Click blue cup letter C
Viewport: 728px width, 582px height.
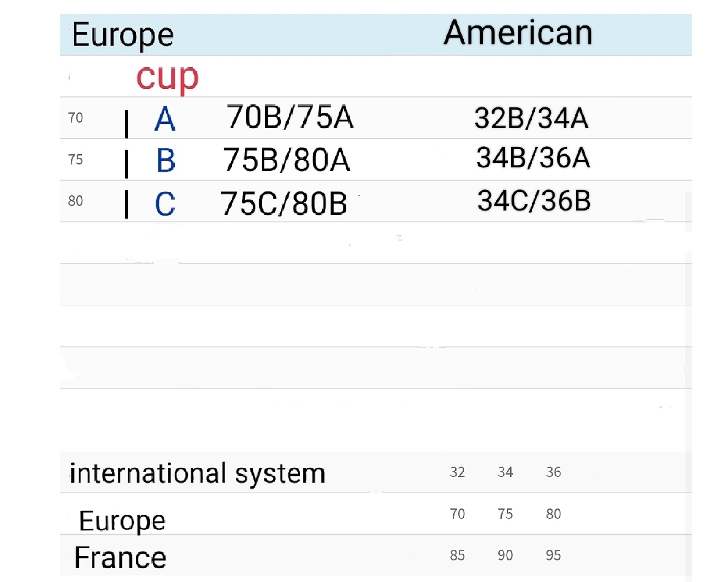pos(165,204)
